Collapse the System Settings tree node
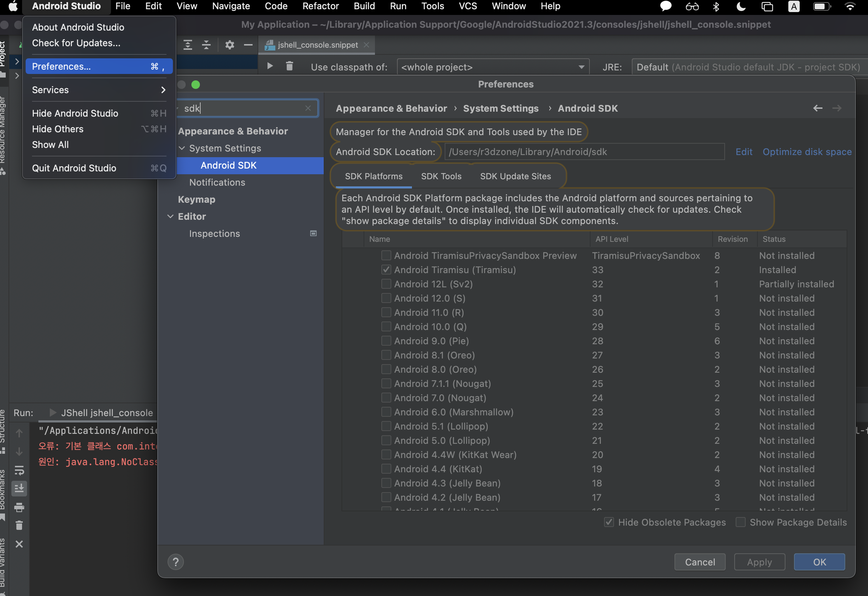 pos(182,148)
